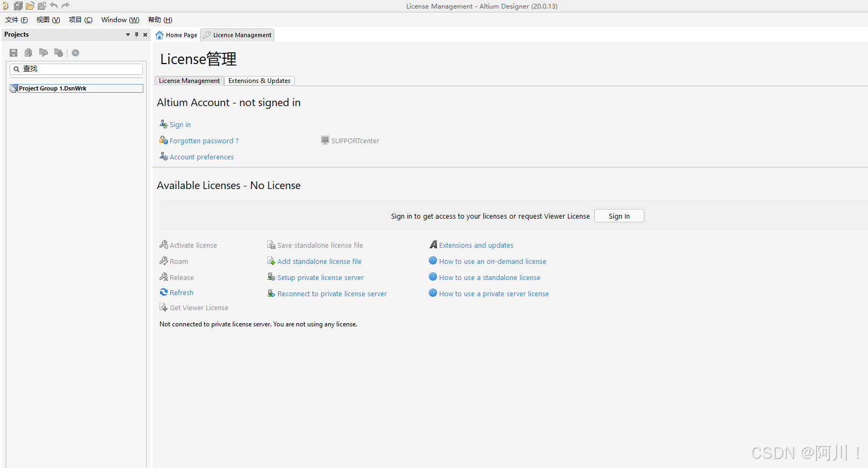Switch to Extensions & Updates tab
The width and height of the screenshot is (868, 468).
[x=259, y=81]
